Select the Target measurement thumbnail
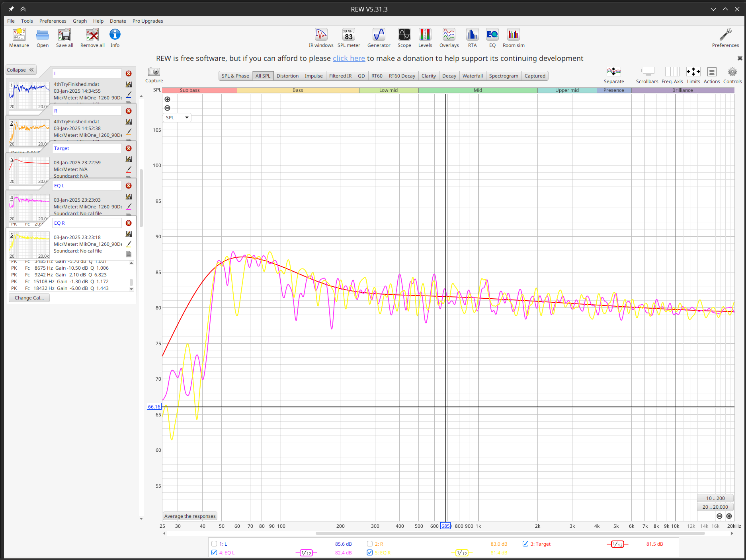This screenshot has height=560, width=746. [29, 171]
